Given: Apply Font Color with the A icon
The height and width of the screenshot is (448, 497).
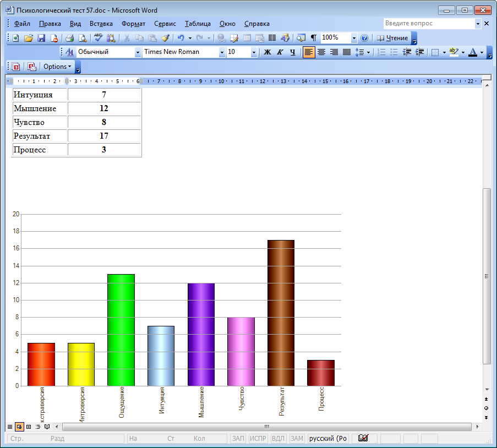Looking at the screenshot, I should click(x=473, y=52).
